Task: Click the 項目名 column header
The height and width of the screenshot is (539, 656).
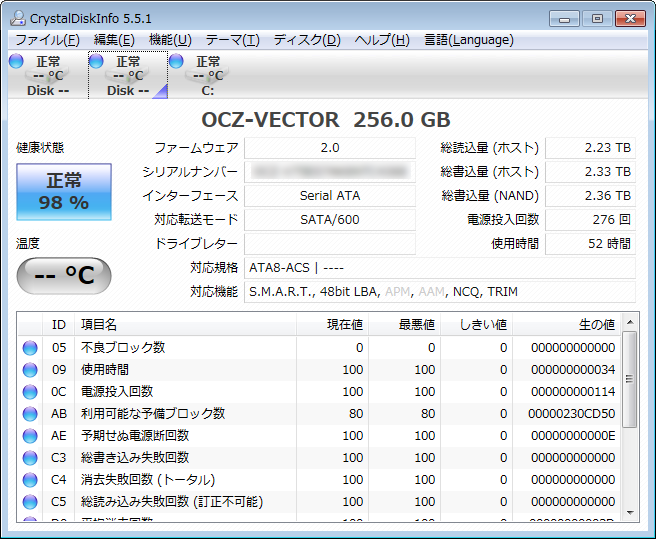Action: point(98,324)
